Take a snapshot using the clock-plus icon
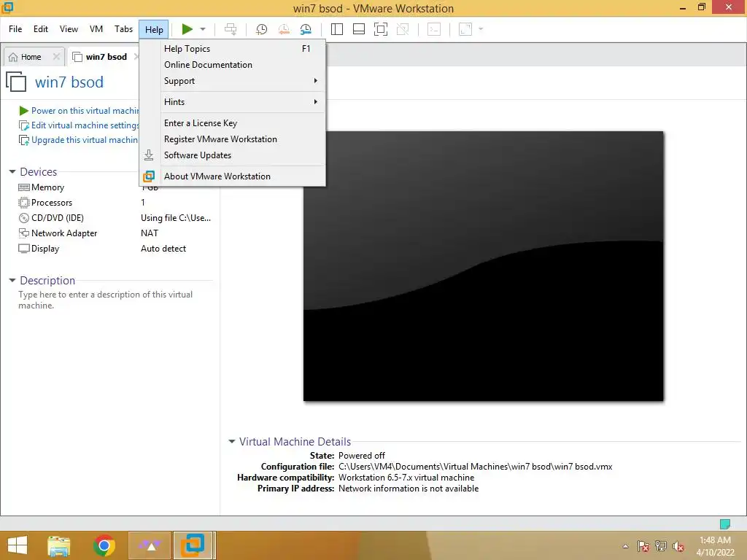 pyautogui.click(x=262, y=29)
